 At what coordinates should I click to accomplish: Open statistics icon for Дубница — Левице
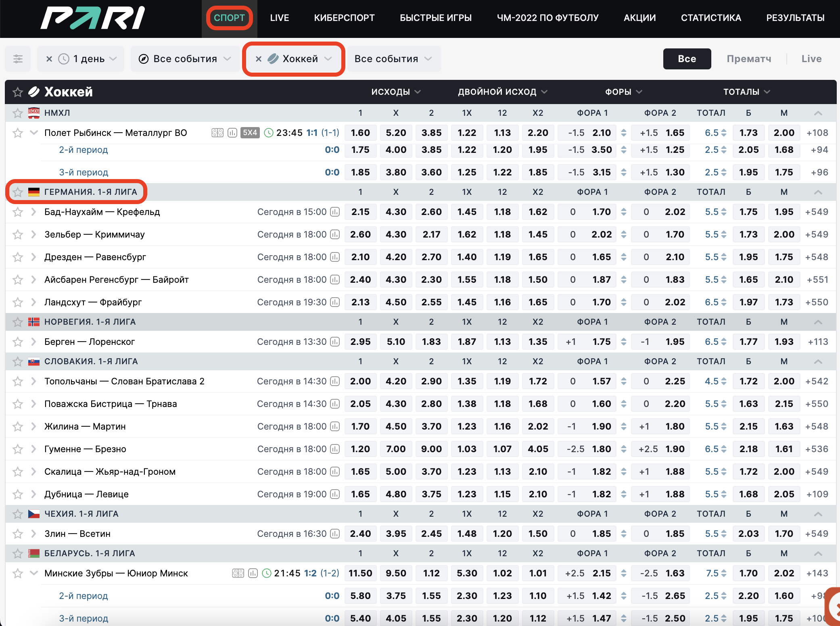(335, 494)
